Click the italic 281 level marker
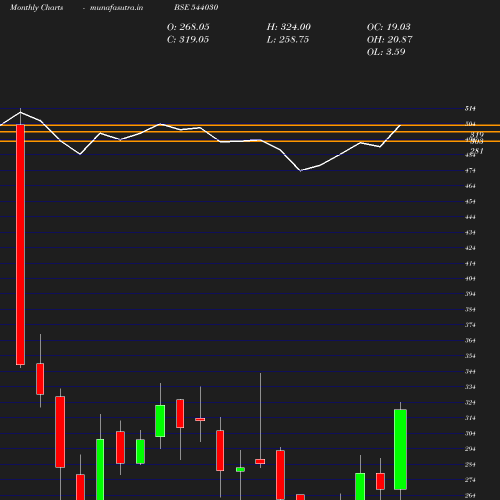Image resolution: width=500 pixels, height=500 pixels. pos(477,151)
